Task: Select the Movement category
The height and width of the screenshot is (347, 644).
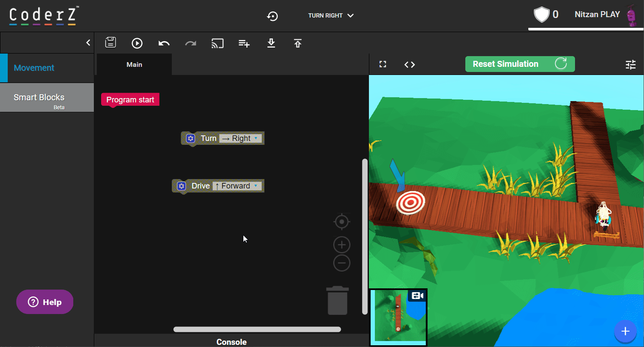Action: click(x=34, y=68)
